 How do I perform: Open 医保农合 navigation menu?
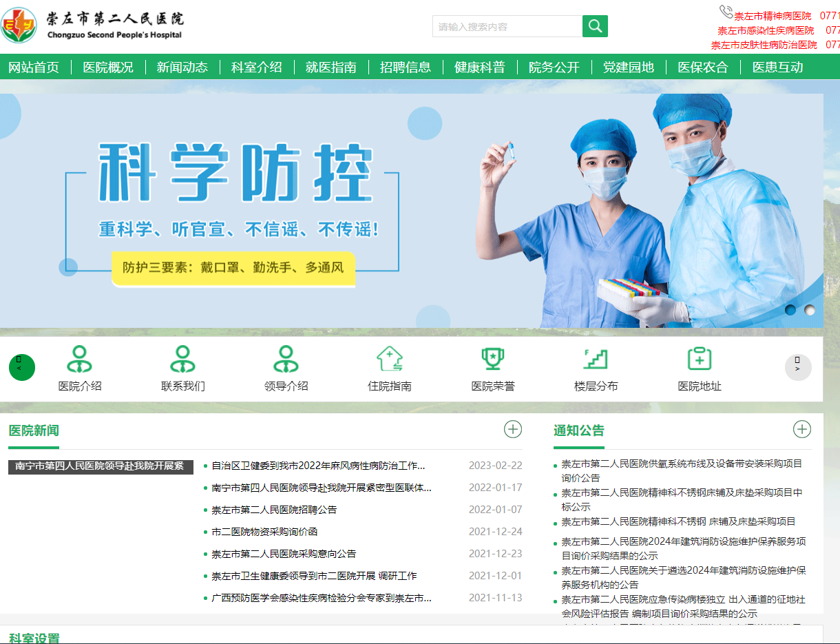pyautogui.click(x=703, y=67)
